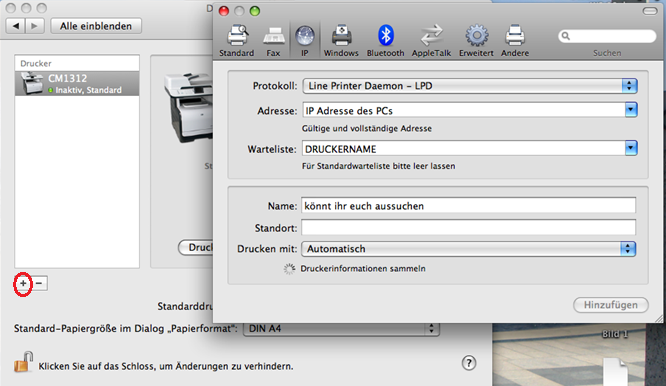Select the IP globe icon

[305, 41]
